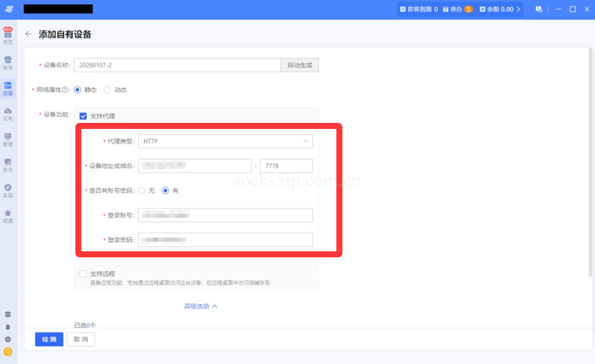The width and height of the screenshot is (595, 364).
Task: Expand the balance chevron arrow
Action: (x=518, y=9)
